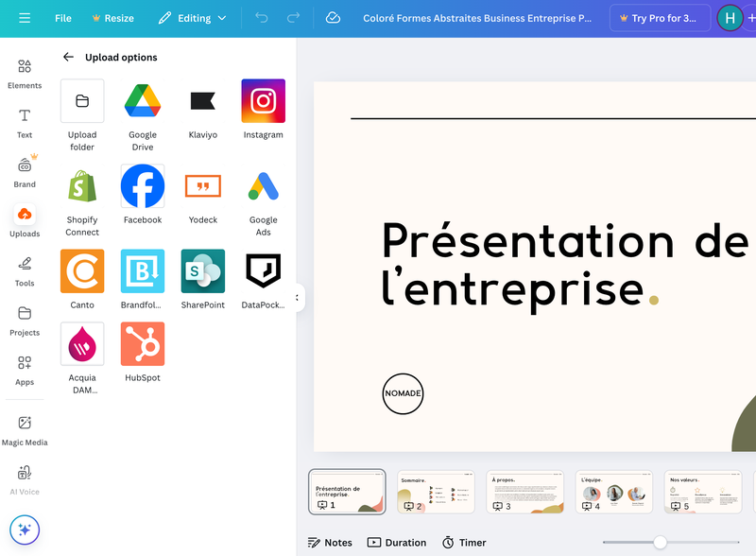Select slide 3 À propos thumbnail
The image size is (756, 556).
point(525,492)
